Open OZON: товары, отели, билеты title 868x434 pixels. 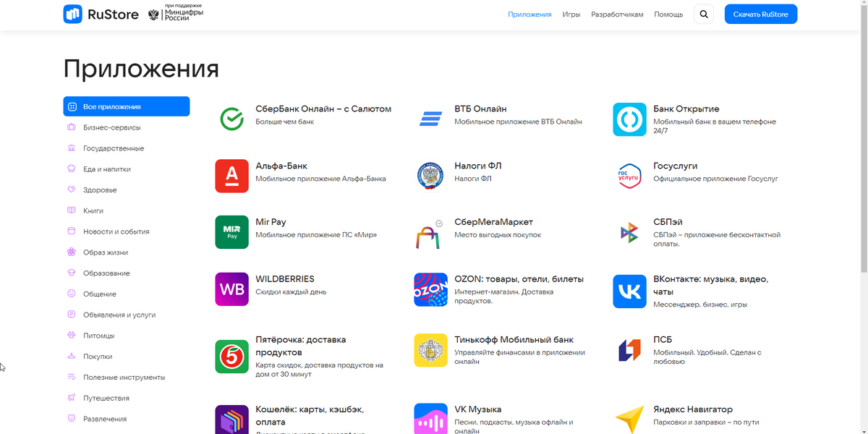click(519, 279)
